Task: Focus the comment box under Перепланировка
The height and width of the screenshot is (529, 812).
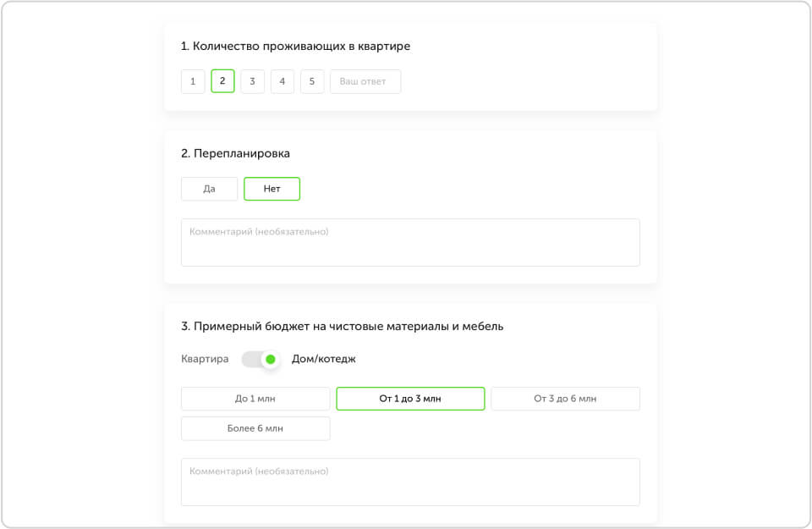Action: (410, 243)
